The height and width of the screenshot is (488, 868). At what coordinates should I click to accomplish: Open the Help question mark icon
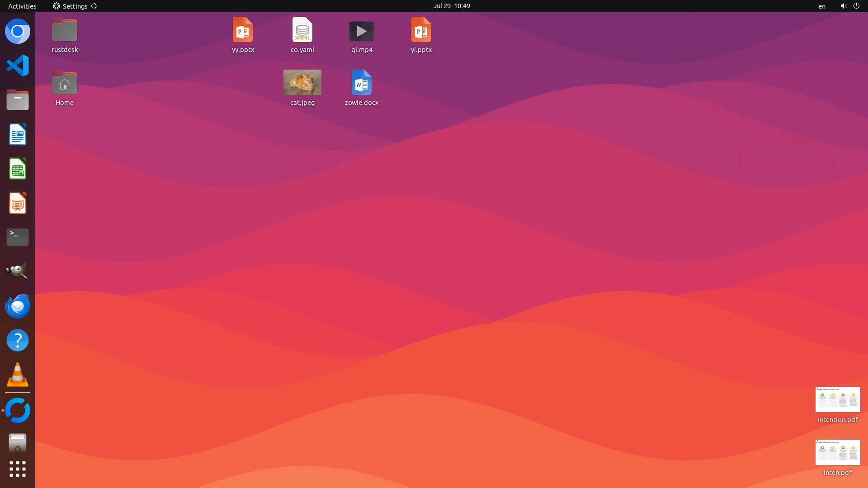pos(18,340)
